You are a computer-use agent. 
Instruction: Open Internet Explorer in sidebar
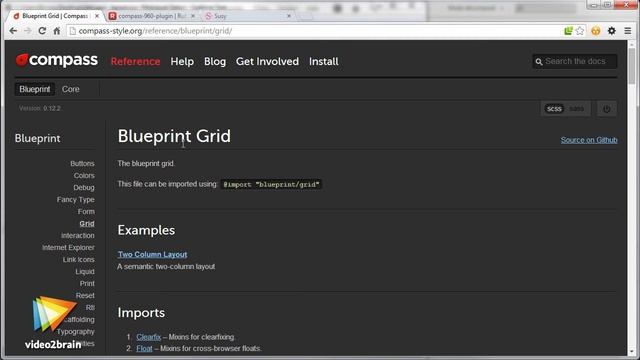pos(68,247)
